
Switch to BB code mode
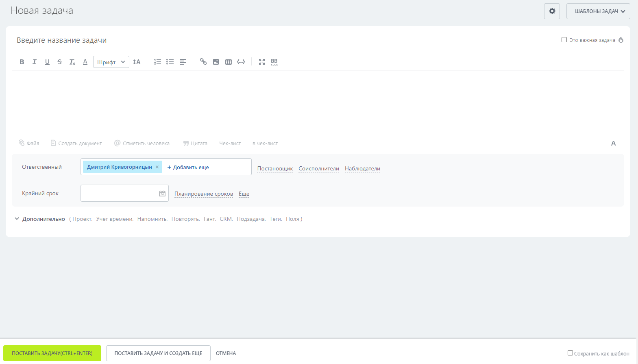(274, 62)
